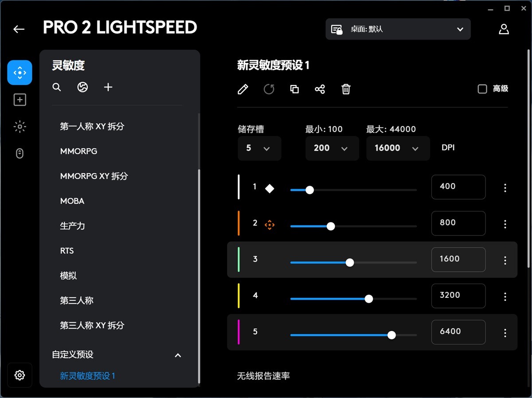The image size is (532, 398).
Task: Click the DPI slot 5 slider handle
Action: point(391,335)
